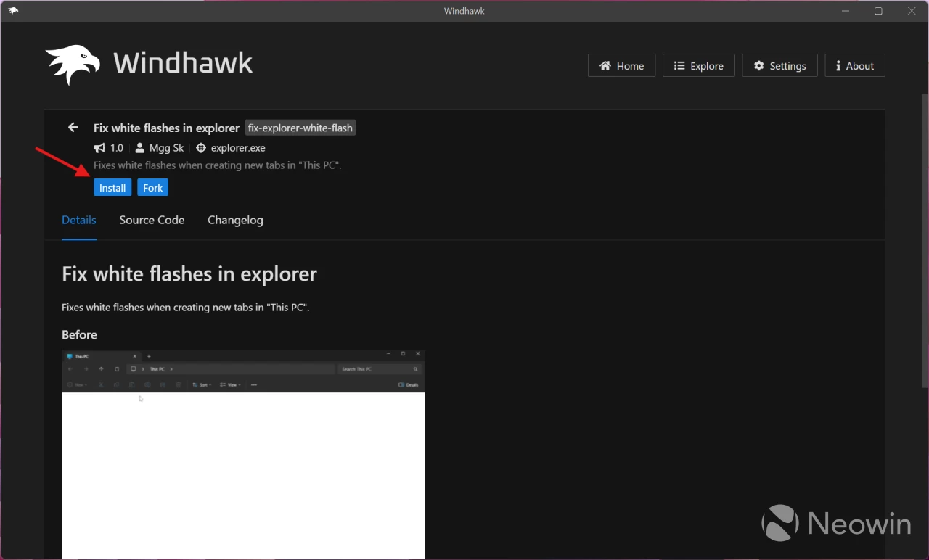The image size is (929, 560).
Task: Open Settings via the gear icon
Action: pyautogui.click(x=758, y=65)
